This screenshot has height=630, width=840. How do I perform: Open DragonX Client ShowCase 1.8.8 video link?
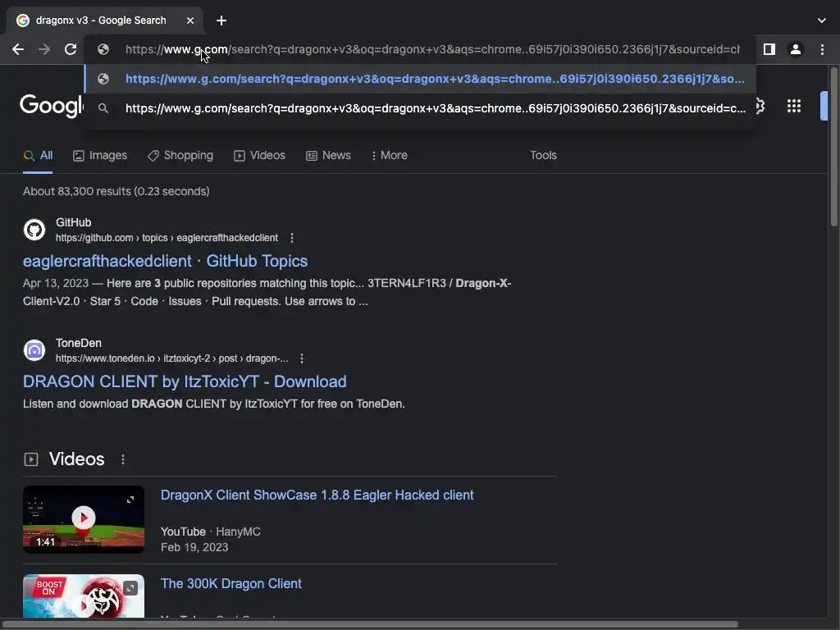(317, 495)
